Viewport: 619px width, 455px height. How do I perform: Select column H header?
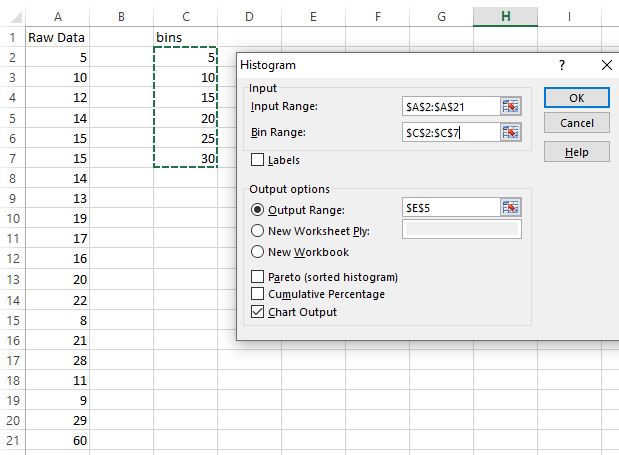coord(505,17)
